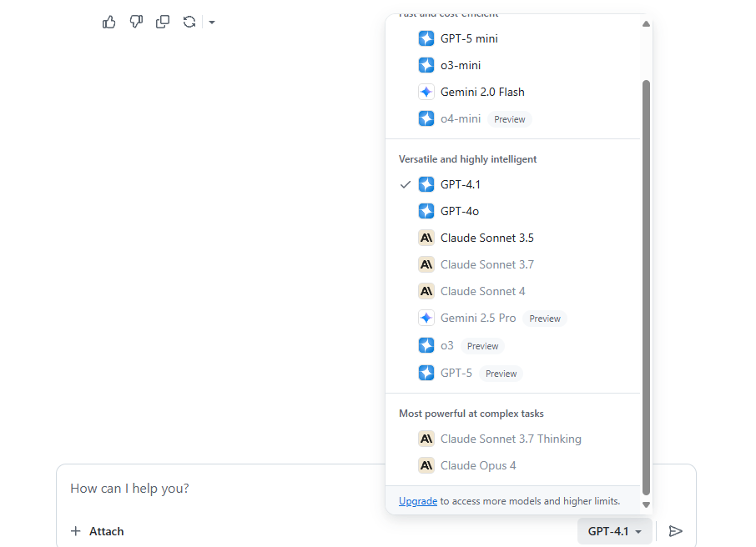Viewport: 756px width, 547px height.
Task: Click the thumbs up feedback icon
Action: [x=109, y=23]
